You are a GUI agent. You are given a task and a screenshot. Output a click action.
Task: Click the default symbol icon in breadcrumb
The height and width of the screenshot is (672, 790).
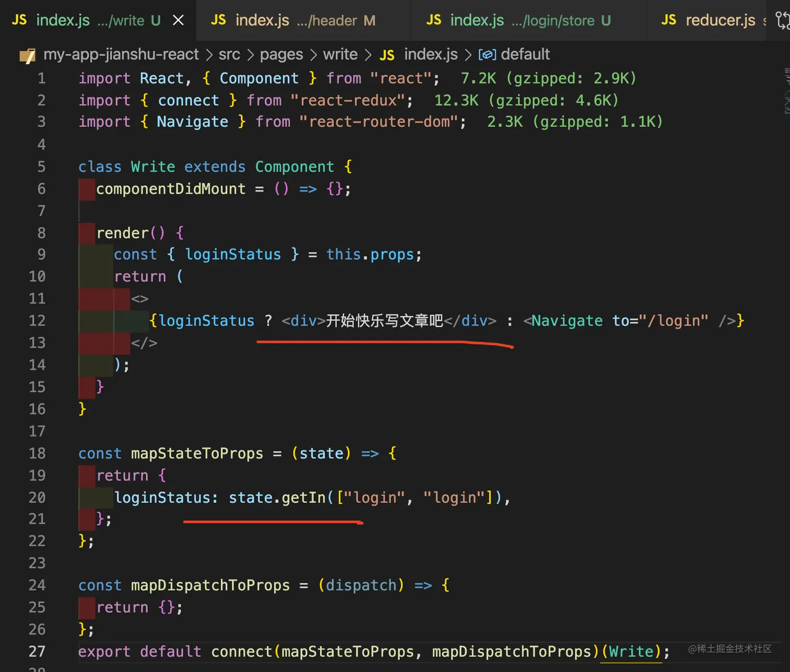click(487, 55)
